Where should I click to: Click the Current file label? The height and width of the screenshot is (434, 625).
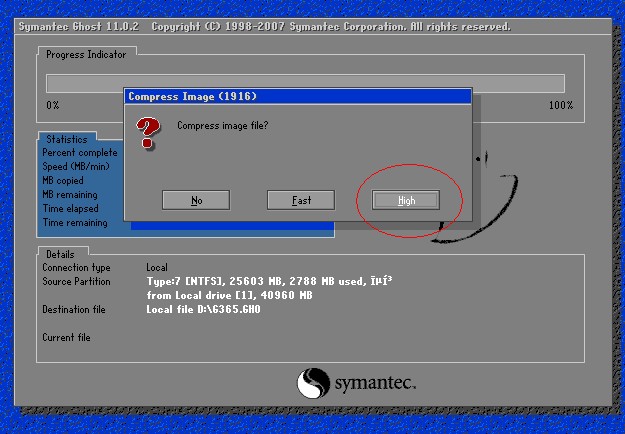pos(66,338)
